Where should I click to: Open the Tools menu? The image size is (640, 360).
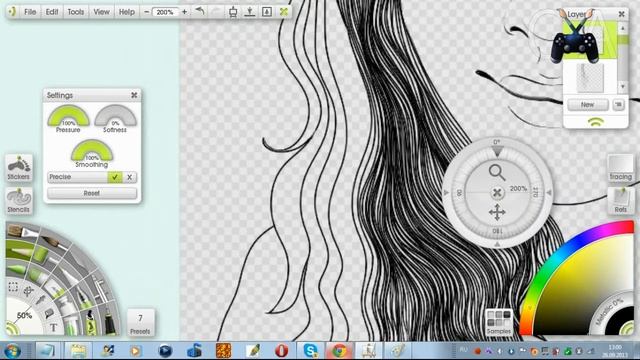tap(76, 12)
